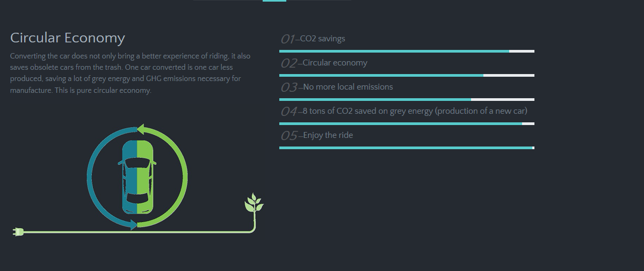Click the No more local emissions progress bar
This screenshot has height=271, width=644.
(x=407, y=100)
